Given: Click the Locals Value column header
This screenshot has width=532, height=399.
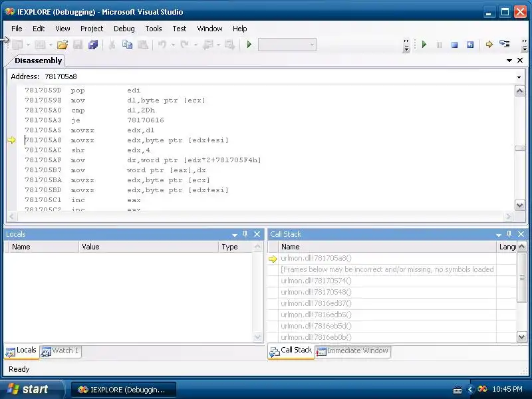Looking at the screenshot, I should tap(148, 247).
